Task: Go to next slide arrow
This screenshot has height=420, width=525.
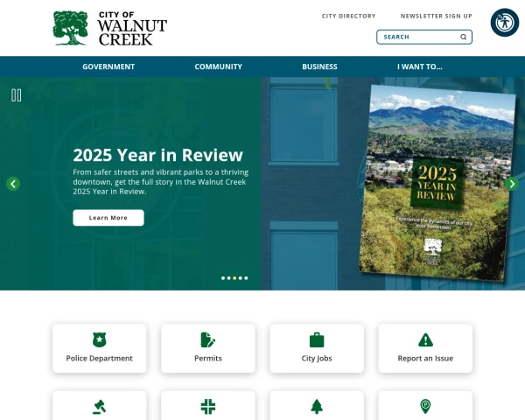Action: 512,184
